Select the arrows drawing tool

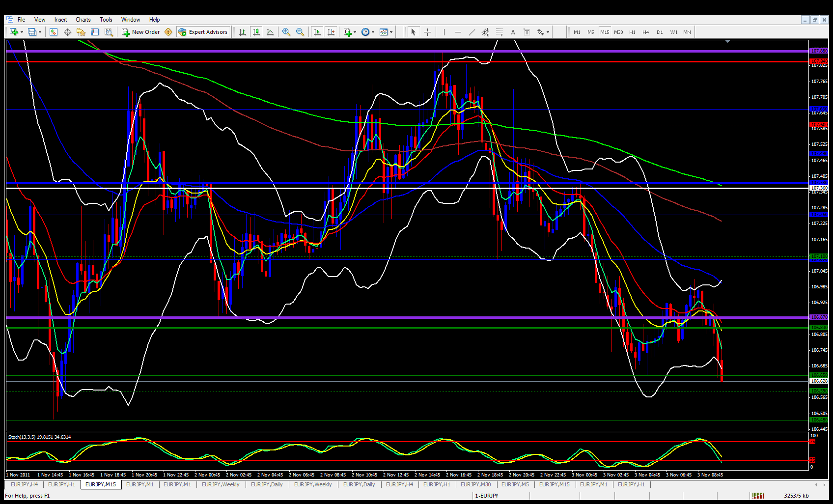(540, 32)
